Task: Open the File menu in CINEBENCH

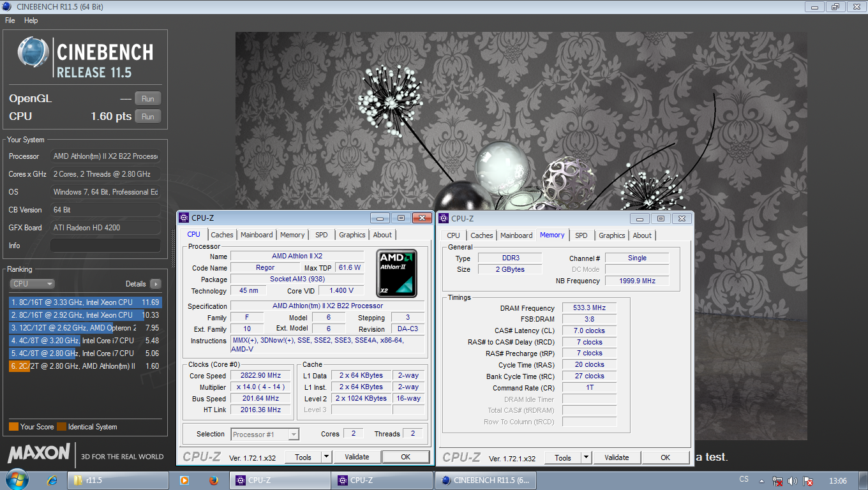Action: (x=10, y=20)
